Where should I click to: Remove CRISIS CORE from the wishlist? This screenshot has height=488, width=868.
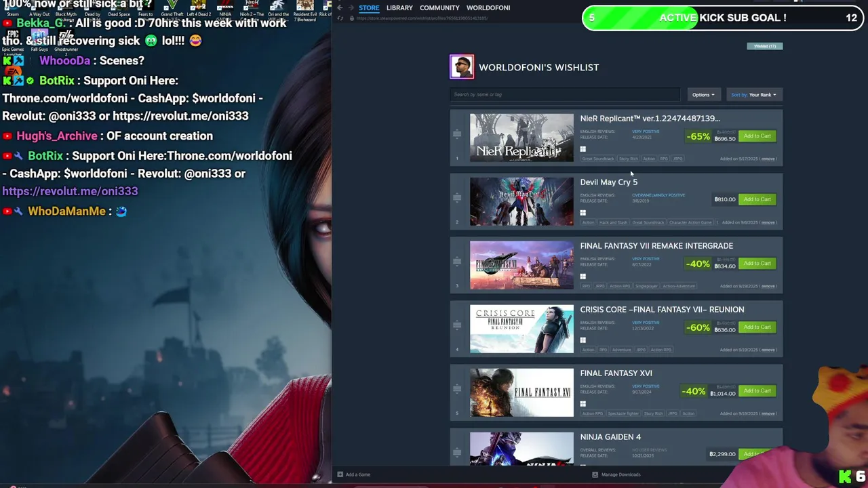click(x=768, y=350)
